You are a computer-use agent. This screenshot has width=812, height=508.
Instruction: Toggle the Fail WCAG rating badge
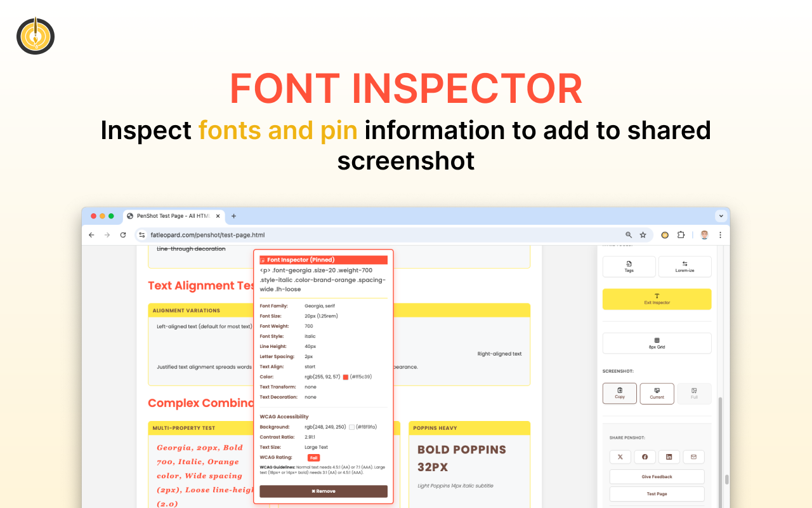pos(314,457)
